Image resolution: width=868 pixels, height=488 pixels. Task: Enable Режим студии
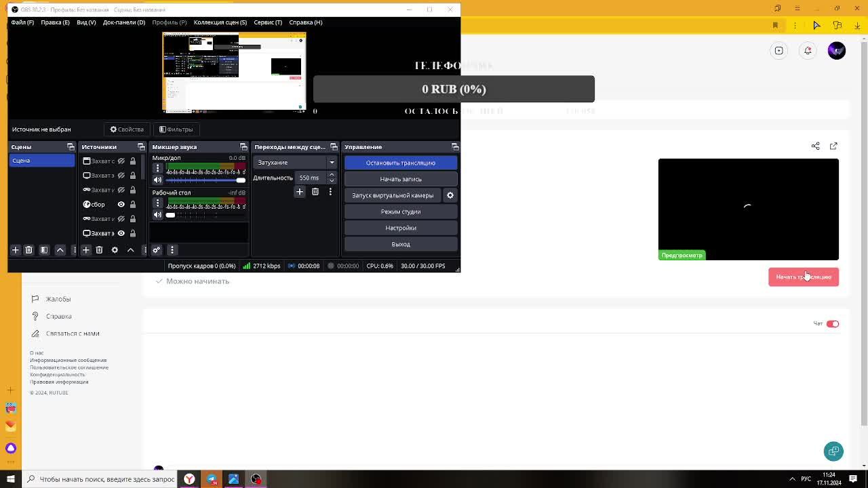tap(401, 211)
